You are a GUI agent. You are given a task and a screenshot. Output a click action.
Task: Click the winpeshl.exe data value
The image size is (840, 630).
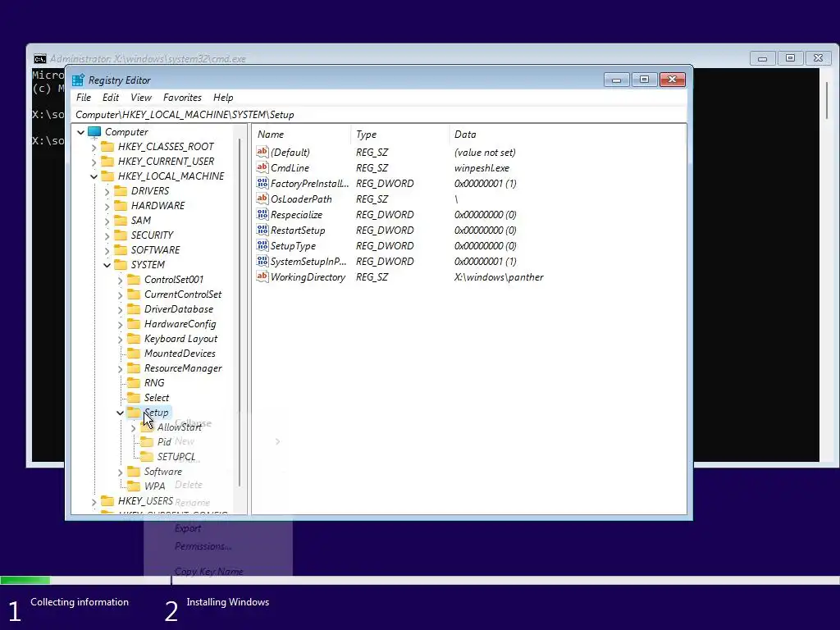pyautogui.click(x=482, y=167)
